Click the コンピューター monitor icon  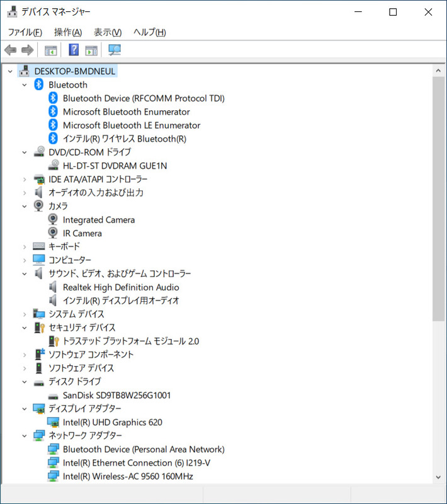click(39, 260)
